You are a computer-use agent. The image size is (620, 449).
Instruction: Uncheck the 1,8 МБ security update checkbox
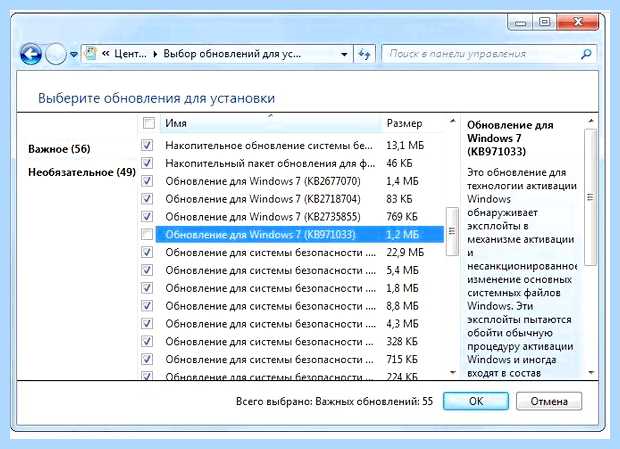[147, 288]
